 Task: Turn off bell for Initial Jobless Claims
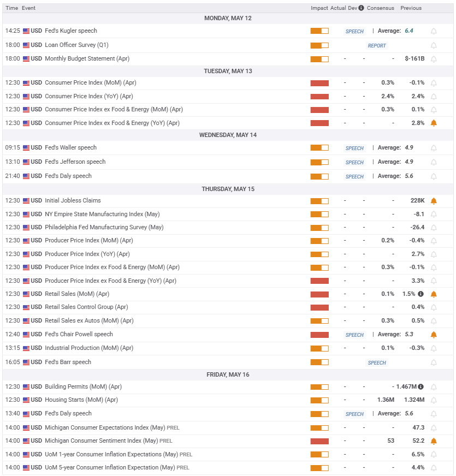[434, 201]
